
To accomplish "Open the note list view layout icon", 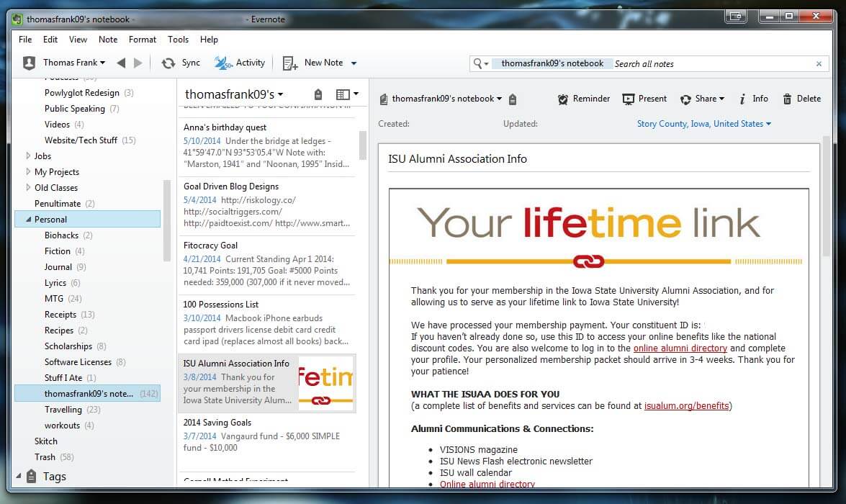I will [x=343, y=94].
